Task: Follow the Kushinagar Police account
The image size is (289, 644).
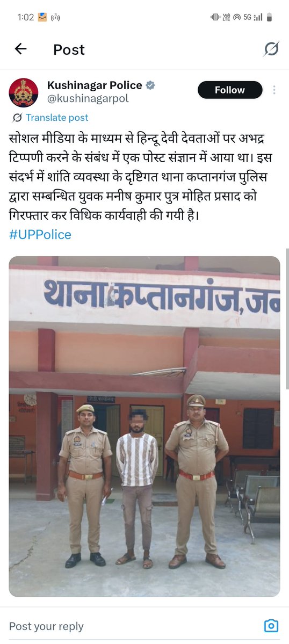Action: point(230,90)
